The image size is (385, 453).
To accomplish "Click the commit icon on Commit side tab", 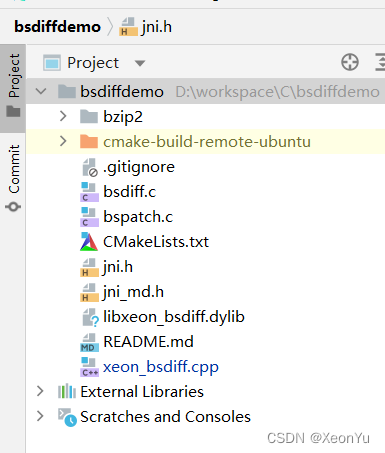I will click(x=13, y=207).
